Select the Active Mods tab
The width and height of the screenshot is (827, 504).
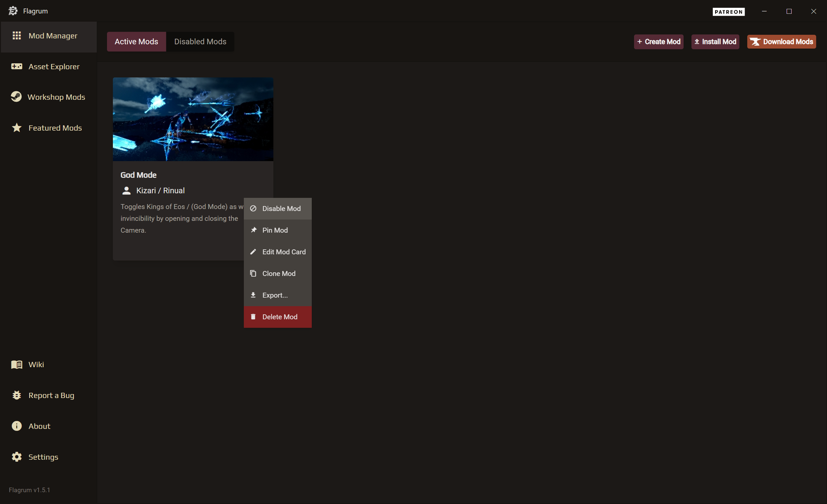[x=136, y=42]
